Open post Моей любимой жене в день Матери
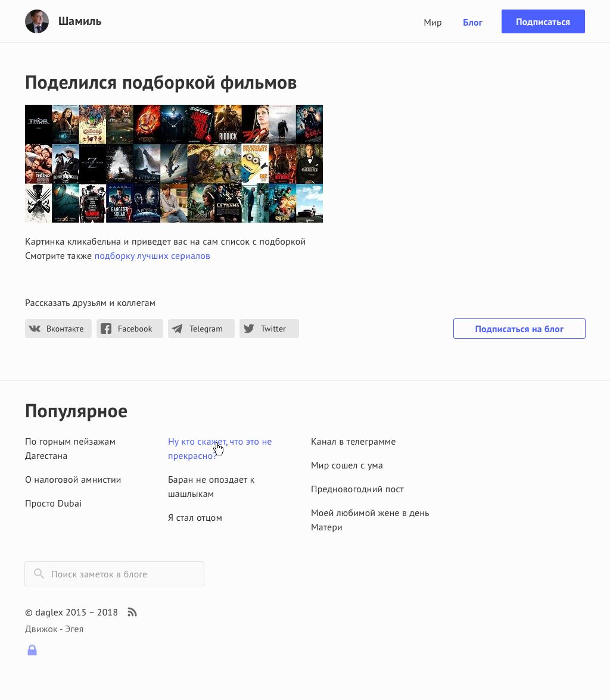 point(370,520)
